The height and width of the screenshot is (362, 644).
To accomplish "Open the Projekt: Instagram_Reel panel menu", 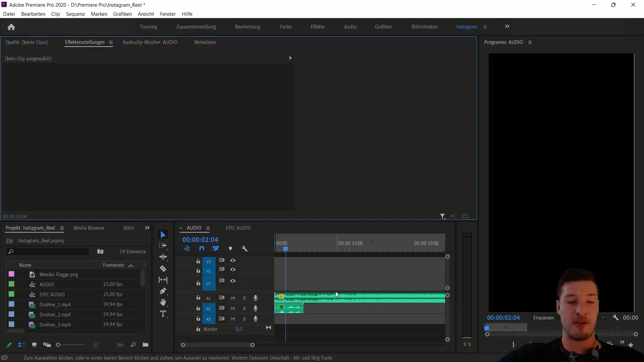I will pyautogui.click(x=62, y=228).
